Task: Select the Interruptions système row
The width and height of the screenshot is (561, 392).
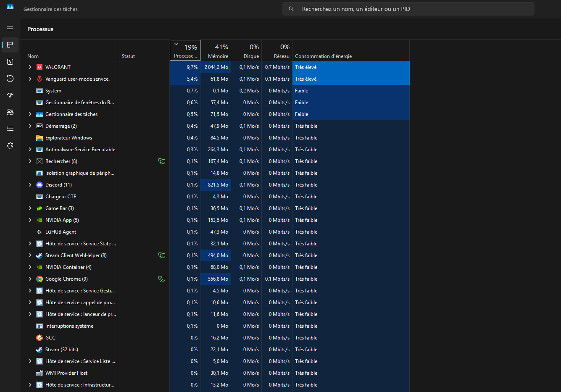Action: pos(215,326)
